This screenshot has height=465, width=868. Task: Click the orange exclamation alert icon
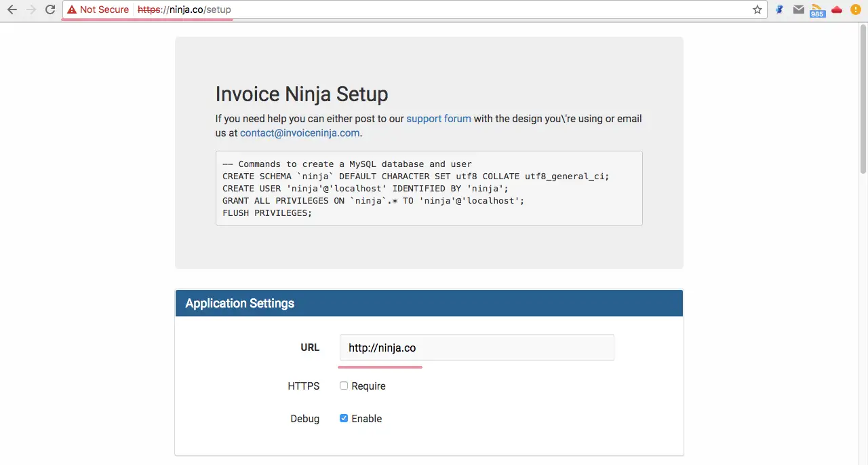[856, 10]
